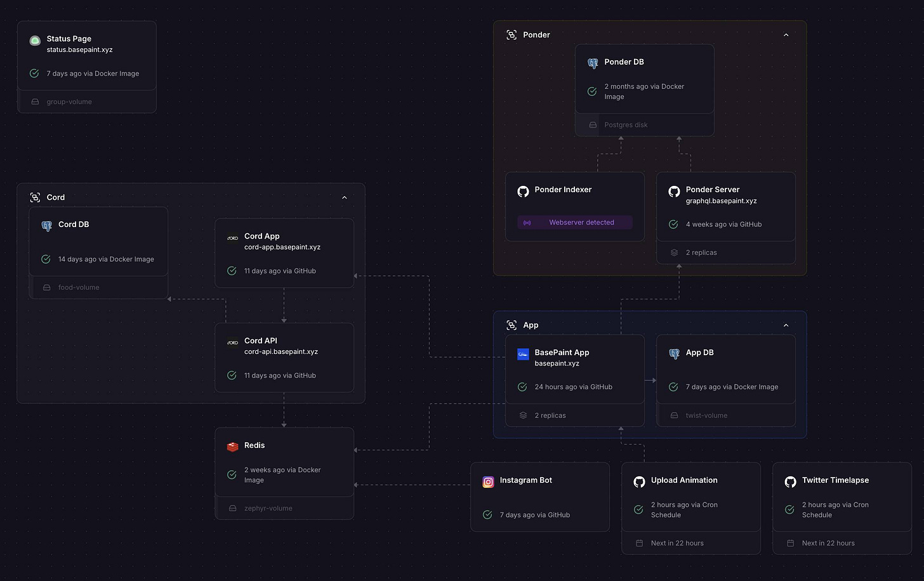Collapse the Cord group
This screenshot has height=581, width=924.
click(x=345, y=197)
